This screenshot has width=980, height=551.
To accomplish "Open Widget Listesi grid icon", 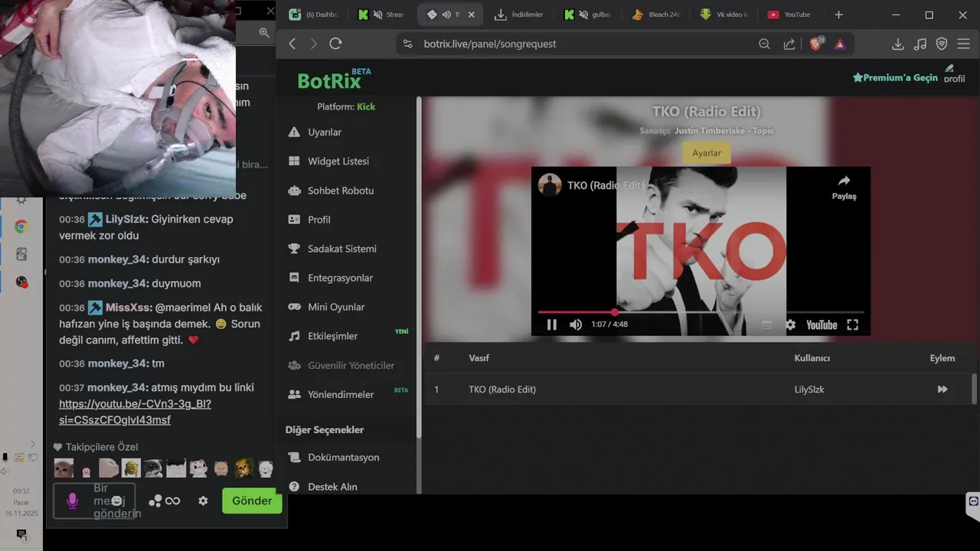I will pos(294,161).
